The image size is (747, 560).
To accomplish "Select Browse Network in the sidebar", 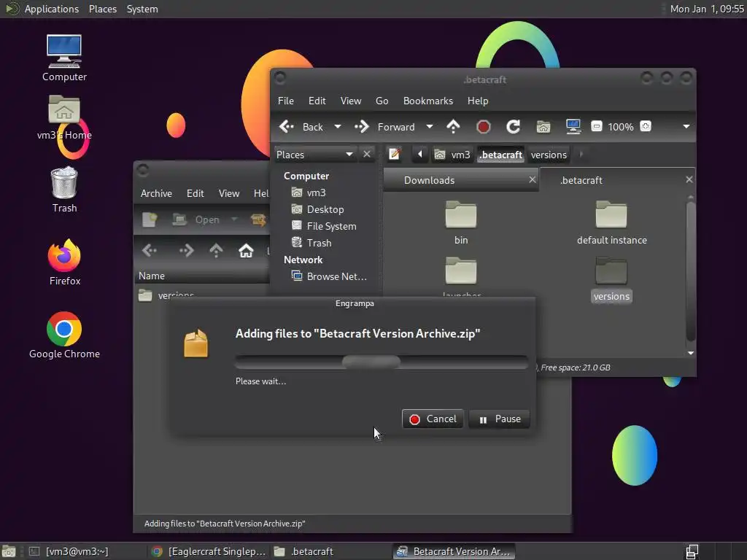I will [x=336, y=276].
